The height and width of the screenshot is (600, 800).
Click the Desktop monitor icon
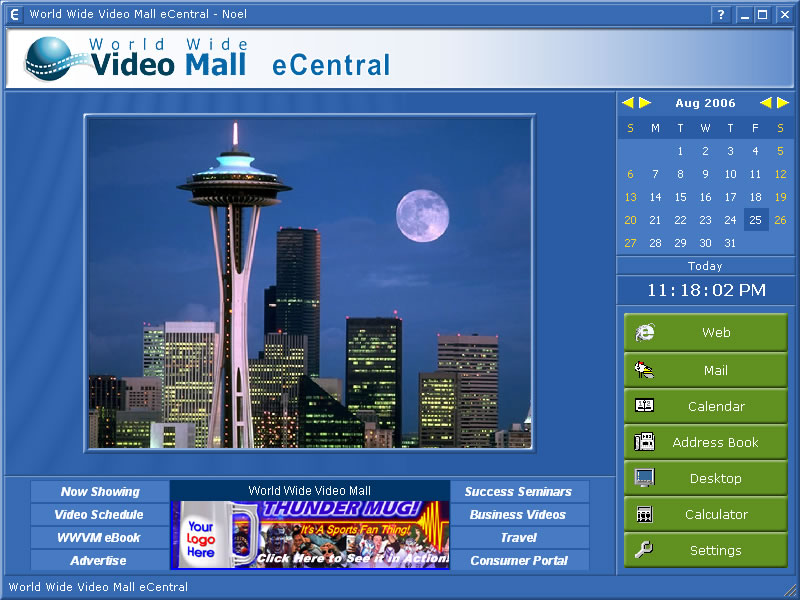coord(645,478)
